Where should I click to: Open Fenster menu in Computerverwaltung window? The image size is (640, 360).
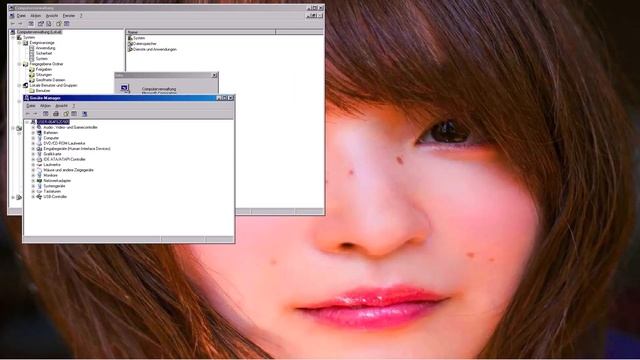point(69,16)
